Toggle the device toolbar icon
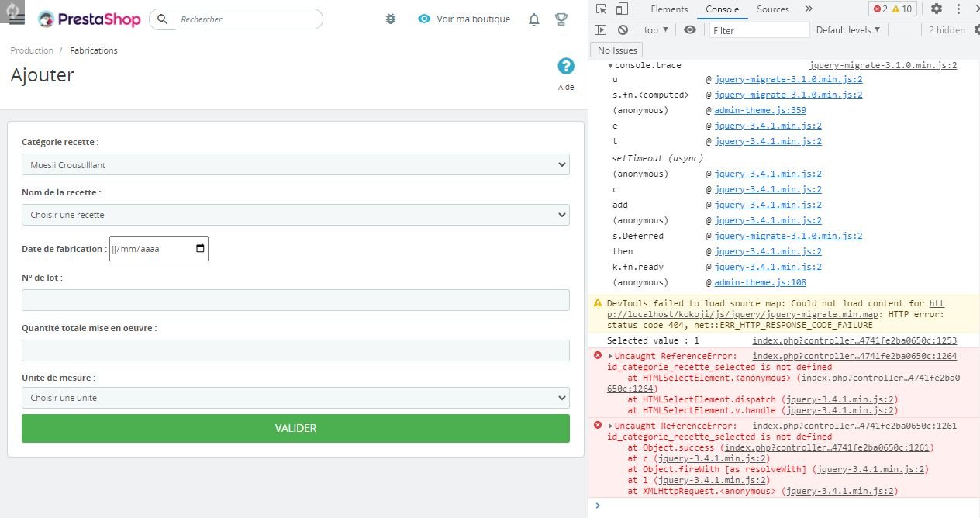The width and height of the screenshot is (980, 518). tap(621, 9)
